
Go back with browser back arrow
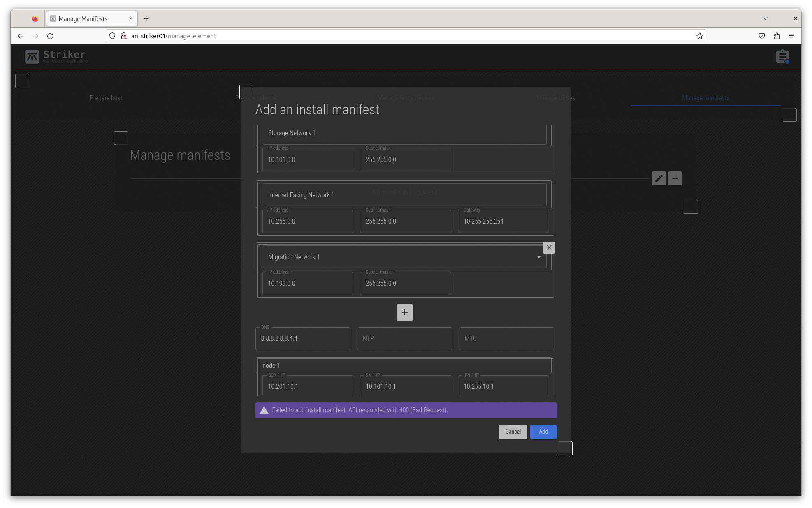(21, 36)
